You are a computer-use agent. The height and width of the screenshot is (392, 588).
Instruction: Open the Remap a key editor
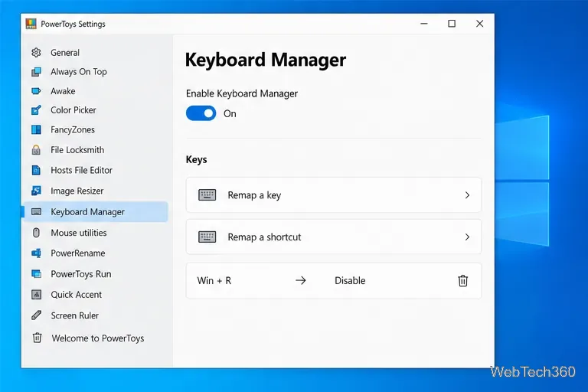point(333,195)
